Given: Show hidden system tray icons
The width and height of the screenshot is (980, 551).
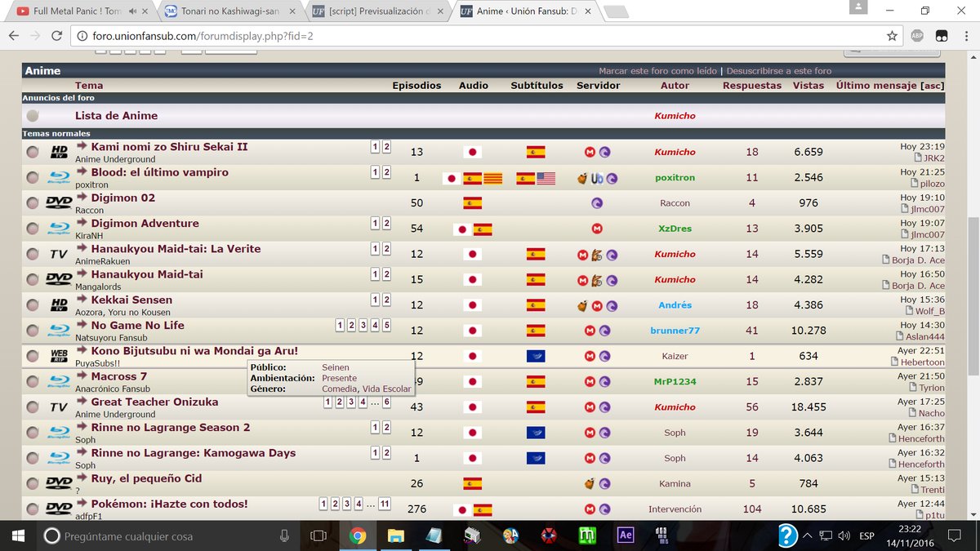Looking at the screenshot, I should tap(807, 535).
